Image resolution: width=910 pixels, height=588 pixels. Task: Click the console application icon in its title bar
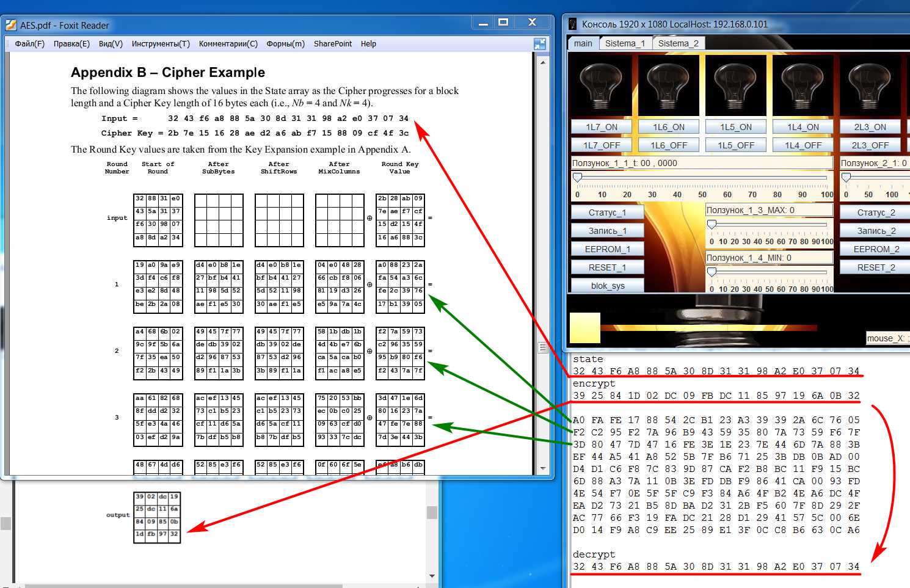tap(572, 24)
